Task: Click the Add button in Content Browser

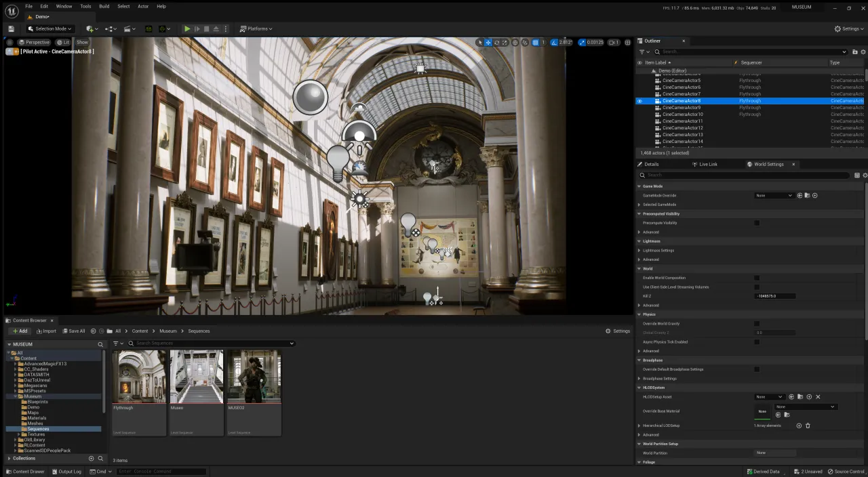Action: click(x=19, y=331)
